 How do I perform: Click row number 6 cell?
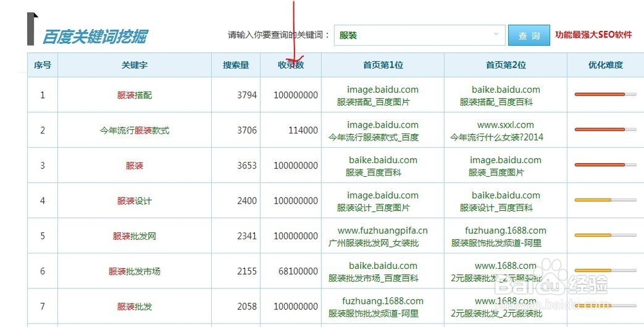click(43, 271)
